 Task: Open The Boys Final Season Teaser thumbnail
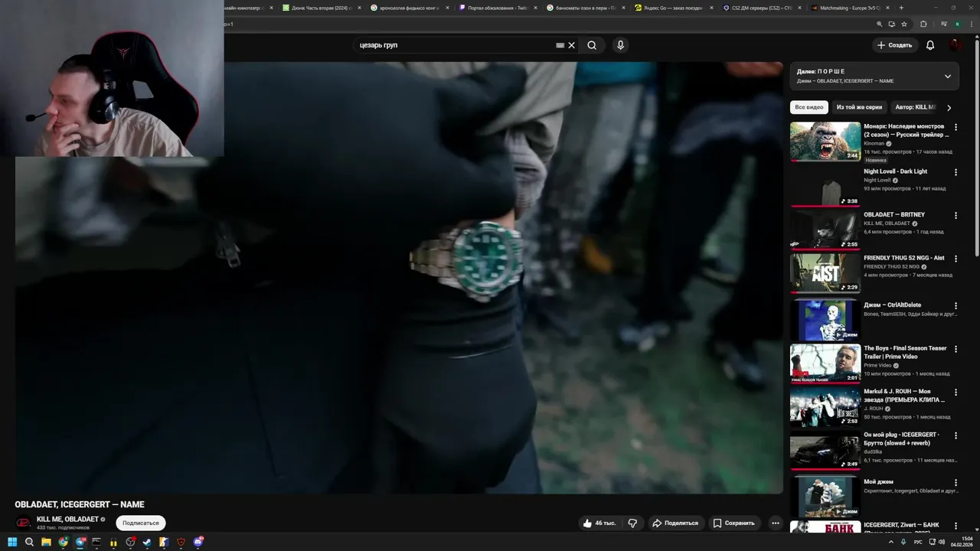(x=825, y=364)
